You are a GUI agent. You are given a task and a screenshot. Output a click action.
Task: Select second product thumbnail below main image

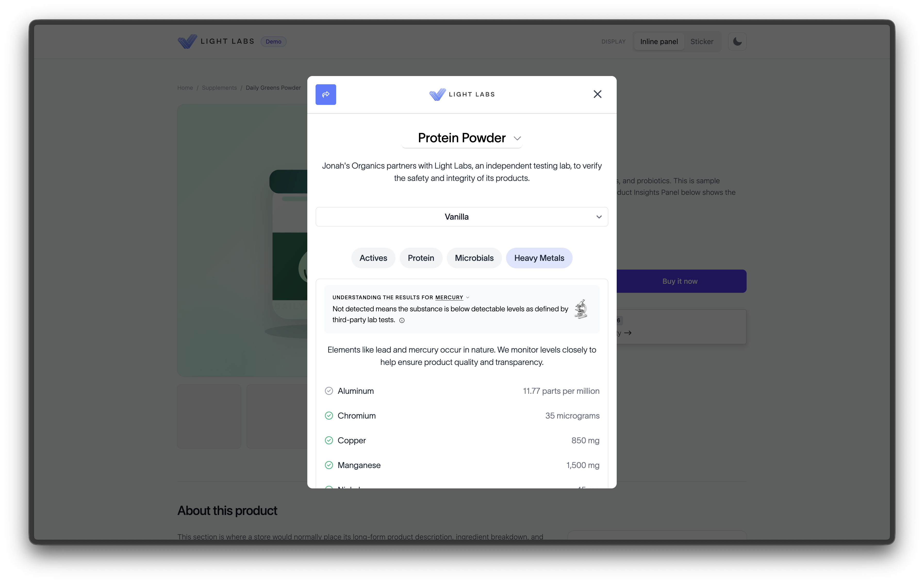click(277, 417)
